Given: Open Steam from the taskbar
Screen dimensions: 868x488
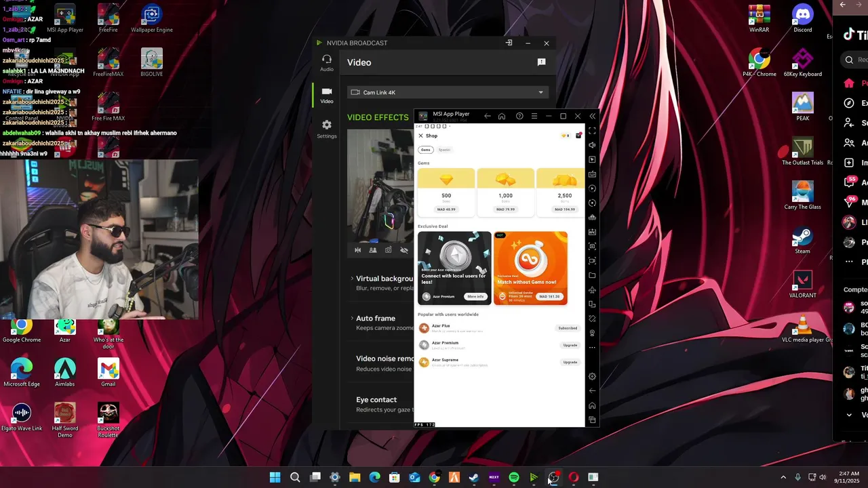Looking at the screenshot, I should click(474, 477).
